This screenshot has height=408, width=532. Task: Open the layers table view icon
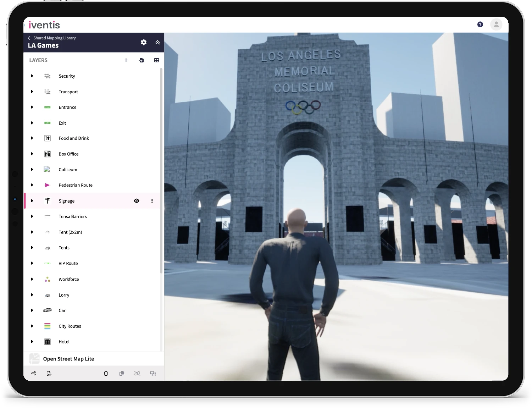pos(156,60)
